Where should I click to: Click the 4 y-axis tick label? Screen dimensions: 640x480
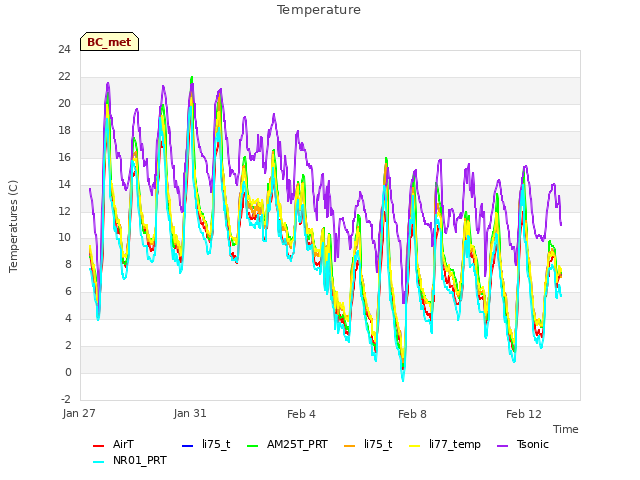(68, 318)
